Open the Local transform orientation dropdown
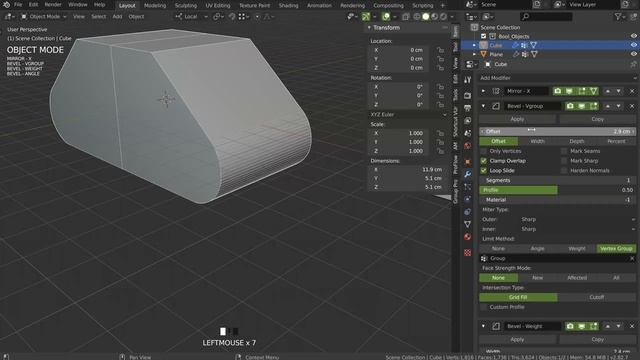The width and height of the screenshot is (640, 360). click(x=191, y=17)
